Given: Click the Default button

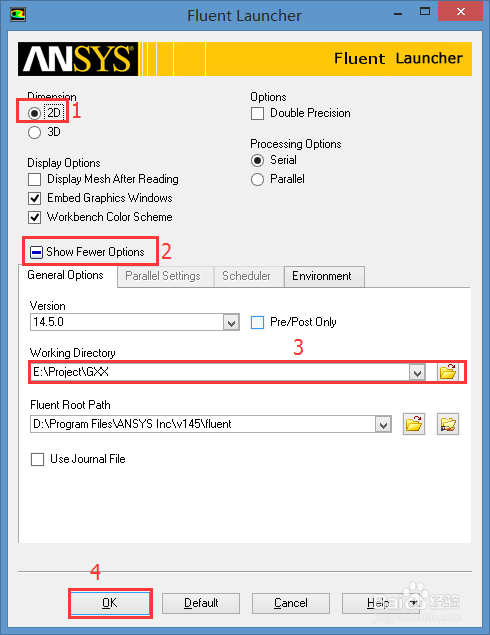Looking at the screenshot, I should point(201,603).
